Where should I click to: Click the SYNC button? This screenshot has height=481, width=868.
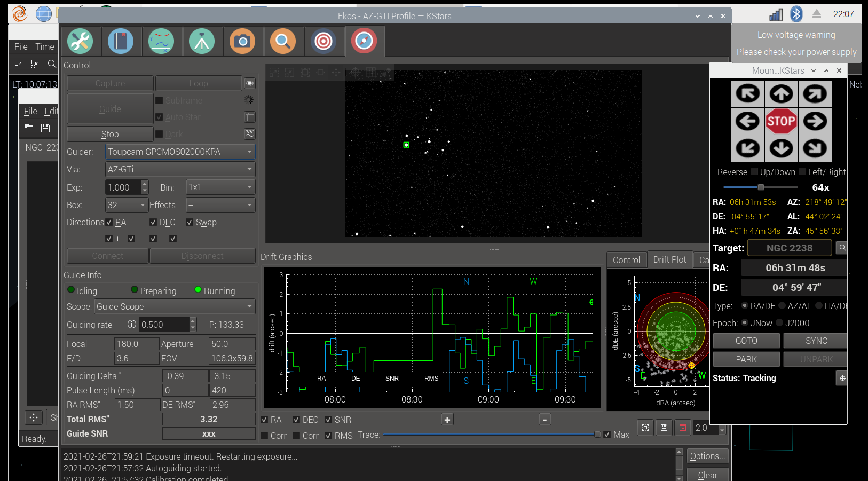816,341
